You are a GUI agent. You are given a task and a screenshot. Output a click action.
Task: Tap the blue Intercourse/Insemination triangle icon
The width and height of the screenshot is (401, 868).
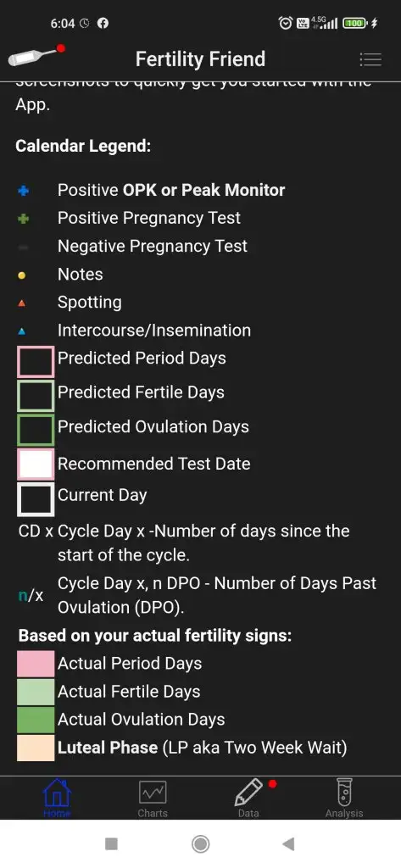click(21, 331)
